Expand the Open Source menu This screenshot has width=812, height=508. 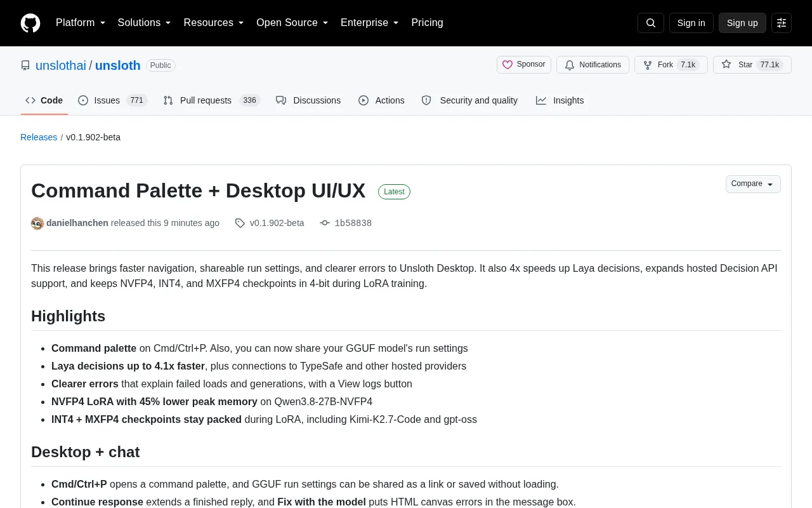[292, 23]
